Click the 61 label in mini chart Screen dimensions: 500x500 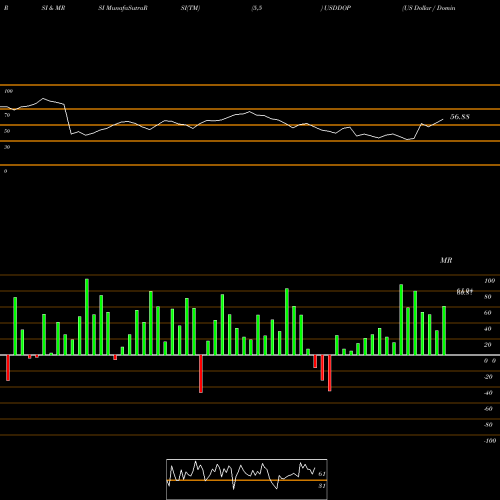(x=322, y=474)
